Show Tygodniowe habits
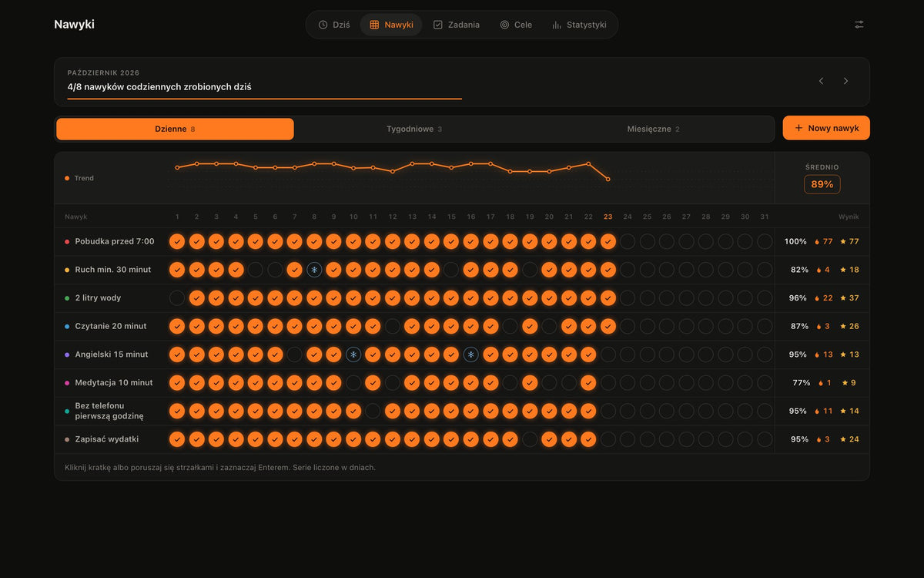 [x=414, y=129]
